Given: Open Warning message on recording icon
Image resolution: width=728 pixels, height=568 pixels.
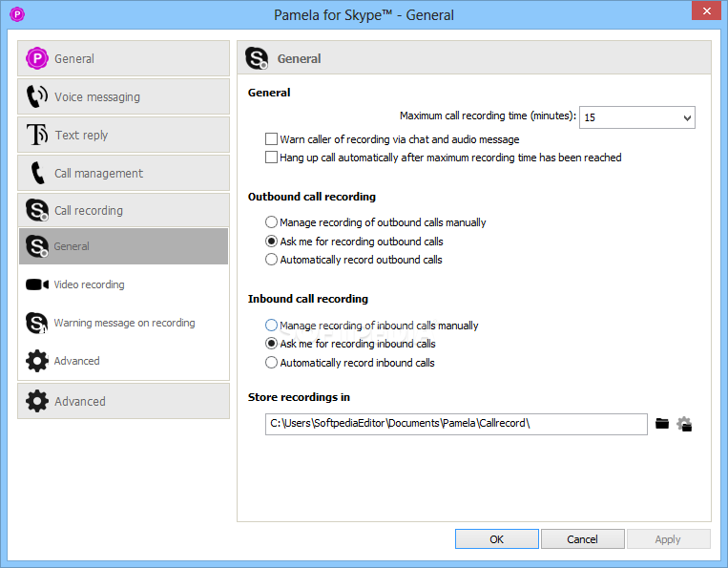Looking at the screenshot, I should pos(36,323).
